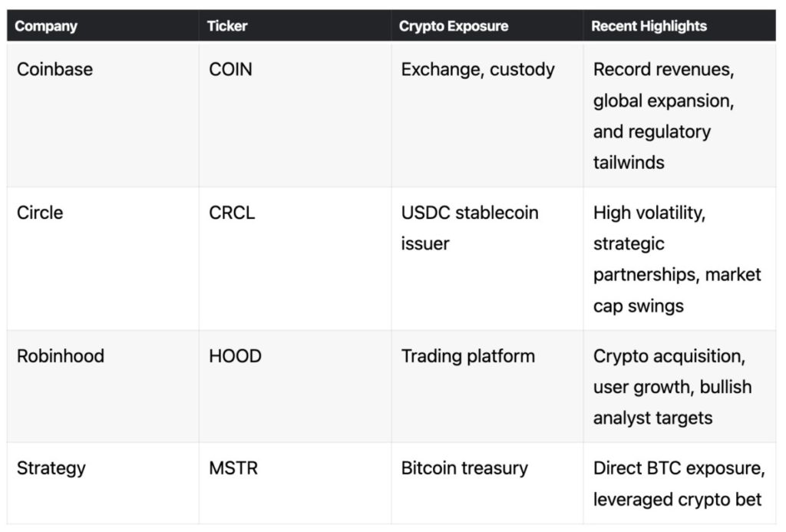Click the CRCL ticker cell
This screenshot has width=786, height=532.
(x=232, y=213)
